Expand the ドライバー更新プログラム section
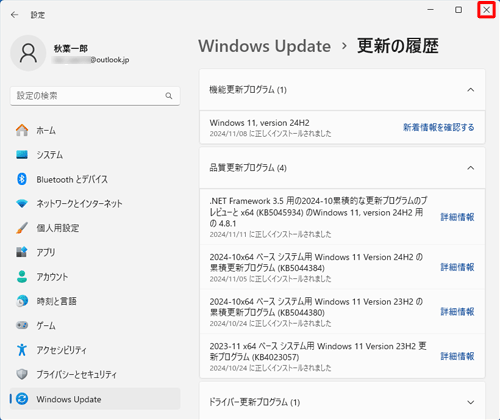Screen dimensions: 500x420 (x=470, y=402)
